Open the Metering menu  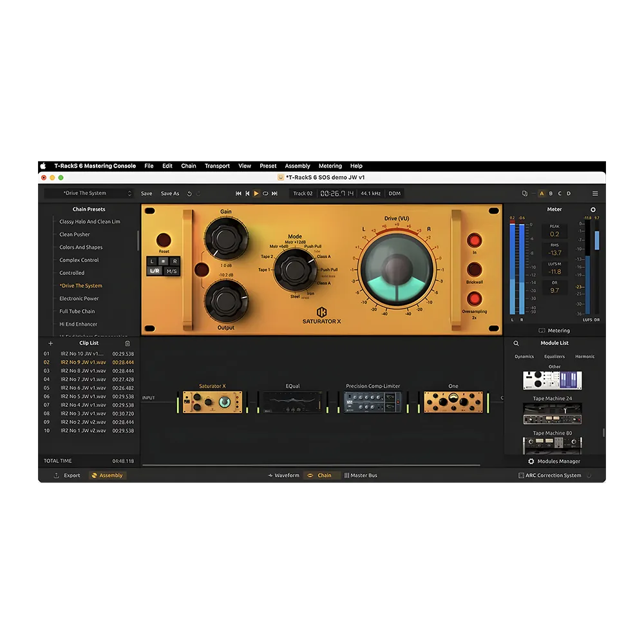(x=330, y=166)
